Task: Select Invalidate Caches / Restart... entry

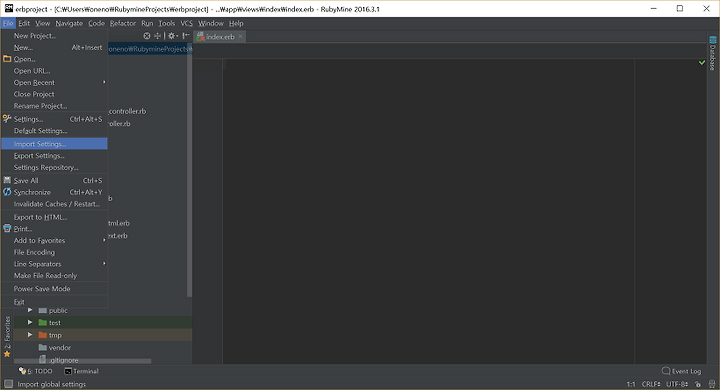Action: [x=54, y=204]
